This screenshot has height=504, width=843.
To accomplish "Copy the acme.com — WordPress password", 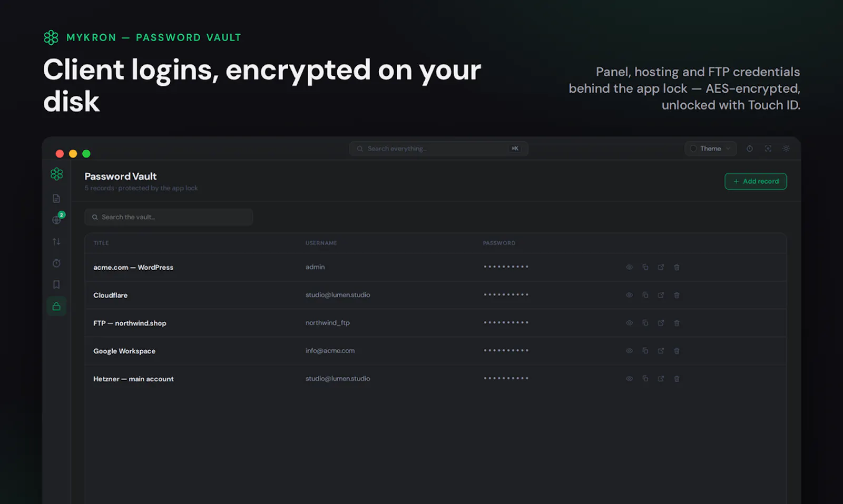I will [x=645, y=267].
